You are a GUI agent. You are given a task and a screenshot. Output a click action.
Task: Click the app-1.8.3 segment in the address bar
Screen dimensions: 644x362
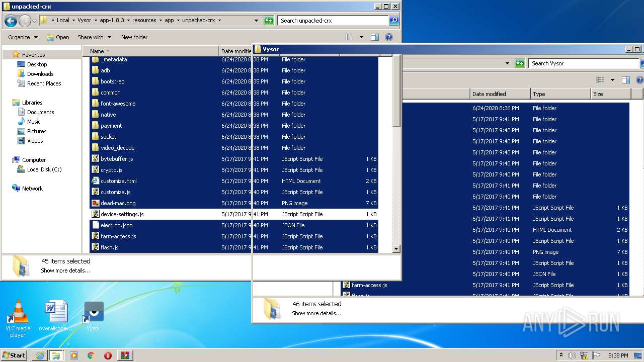coord(111,21)
